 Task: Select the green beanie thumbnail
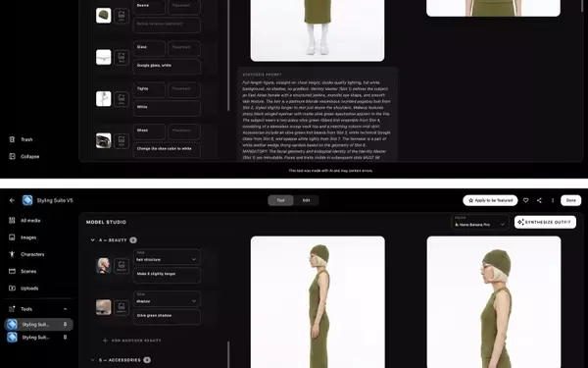104,16
